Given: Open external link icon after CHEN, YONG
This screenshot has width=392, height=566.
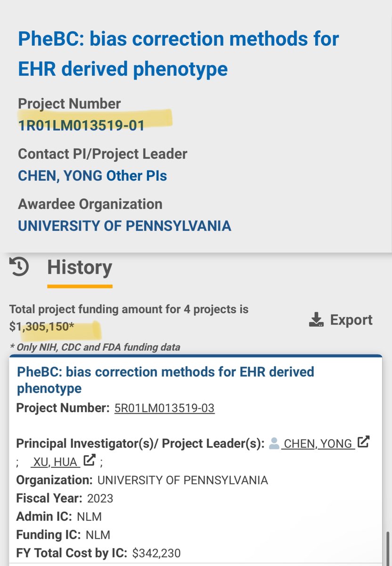Looking at the screenshot, I should tap(363, 442).
